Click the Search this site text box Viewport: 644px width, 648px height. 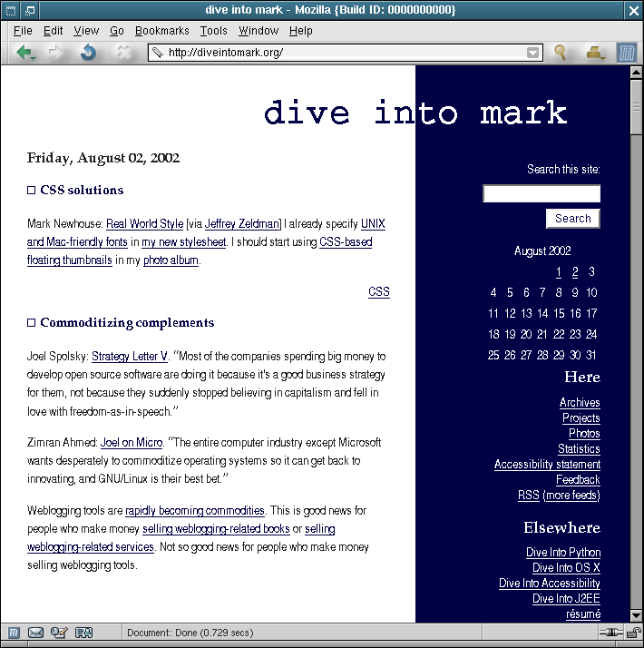coord(542,193)
